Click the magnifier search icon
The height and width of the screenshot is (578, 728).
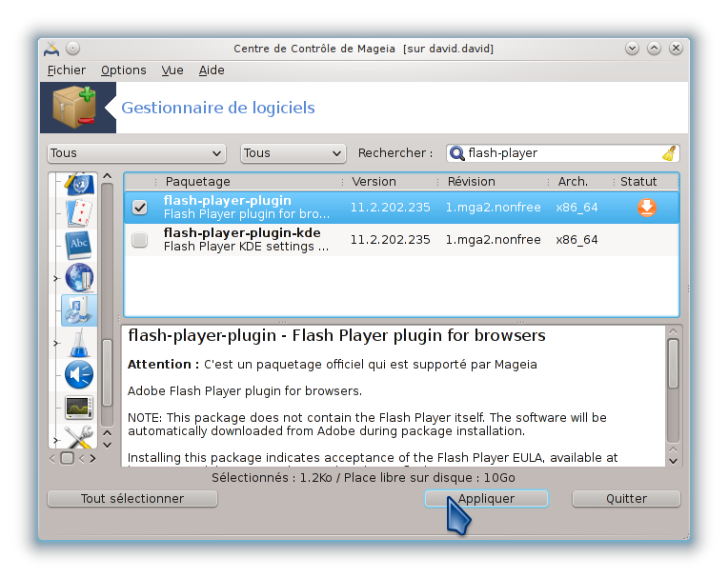pyautogui.click(x=456, y=153)
